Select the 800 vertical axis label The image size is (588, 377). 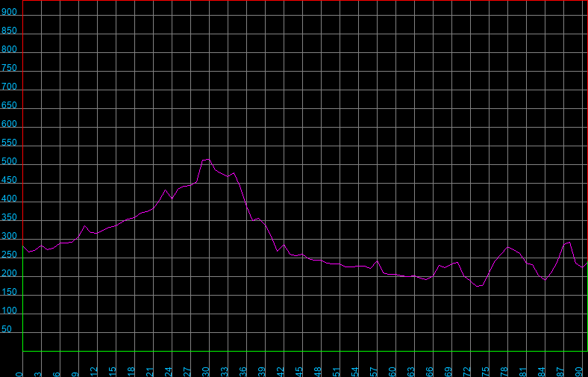pos(9,49)
